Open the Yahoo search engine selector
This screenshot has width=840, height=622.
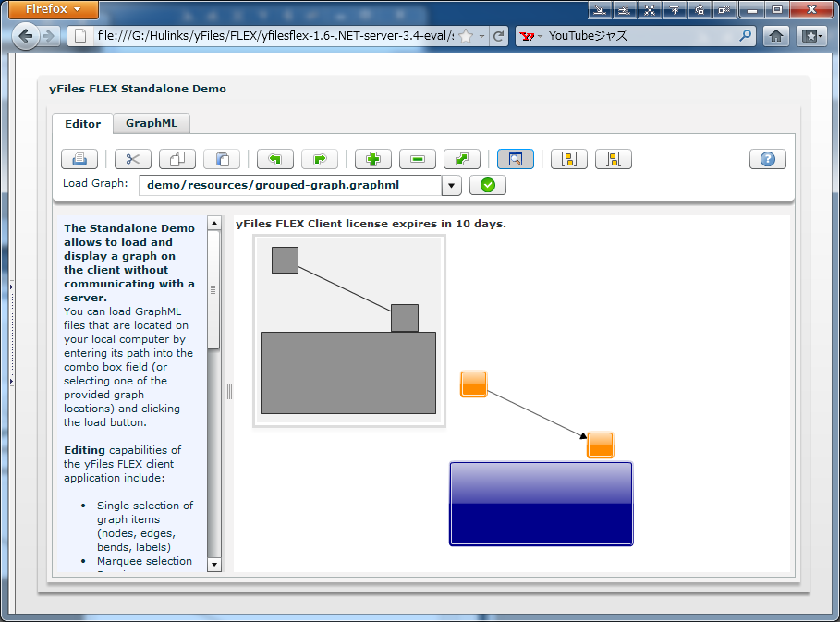tap(531, 36)
